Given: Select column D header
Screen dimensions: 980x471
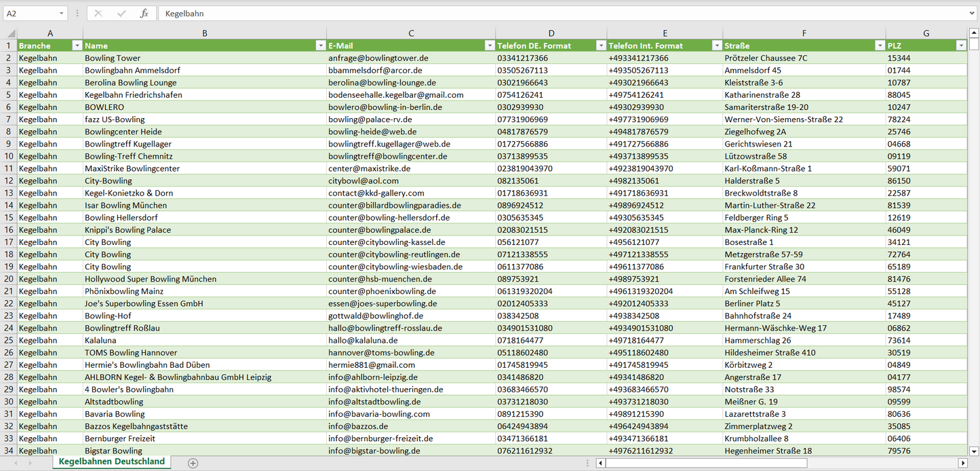Looking at the screenshot, I should [551, 33].
